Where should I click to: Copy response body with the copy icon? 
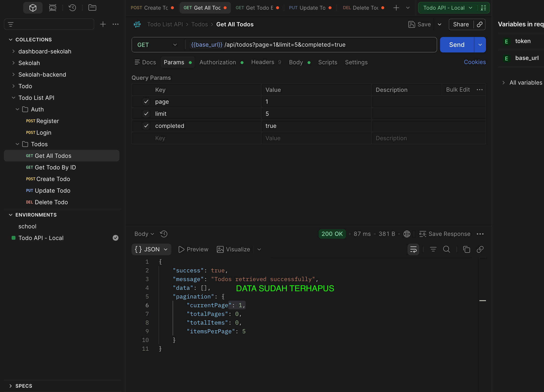coord(466,249)
